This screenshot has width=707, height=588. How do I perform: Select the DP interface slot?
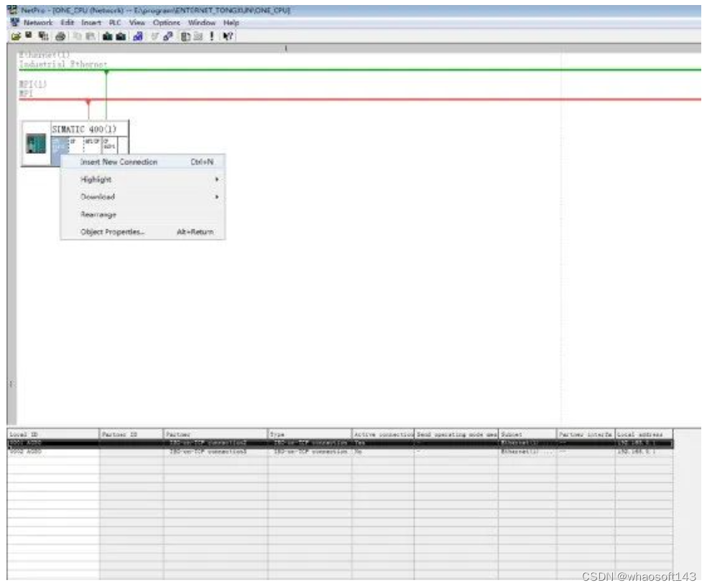(x=76, y=144)
